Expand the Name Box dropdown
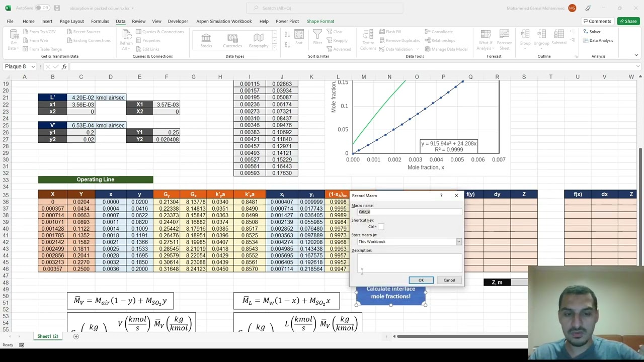 click(33, 66)
